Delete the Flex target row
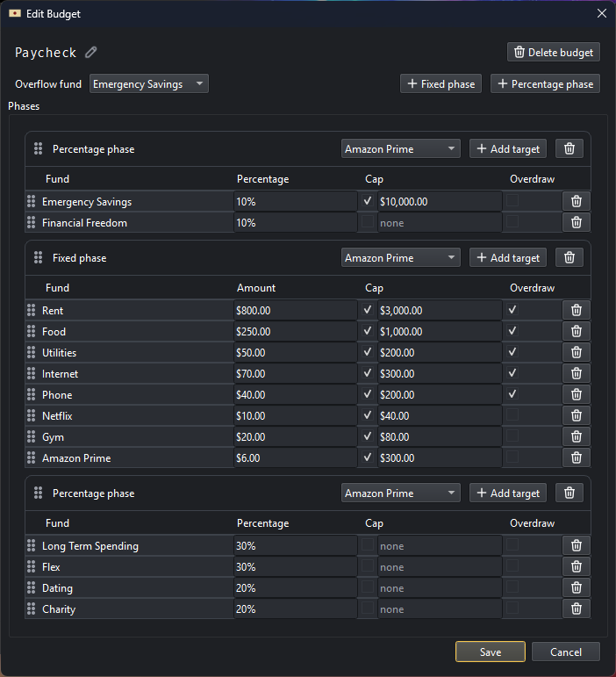Screen dimensions: 616x677 (x=576, y=567)
